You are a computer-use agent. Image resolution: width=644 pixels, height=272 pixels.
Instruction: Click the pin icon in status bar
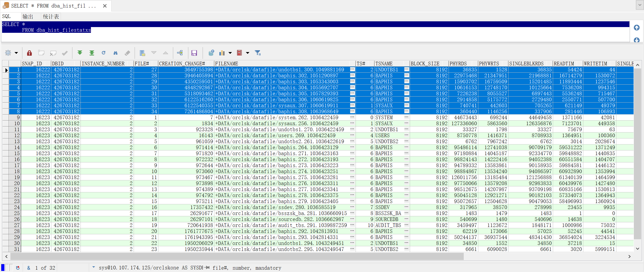point(207,268)
